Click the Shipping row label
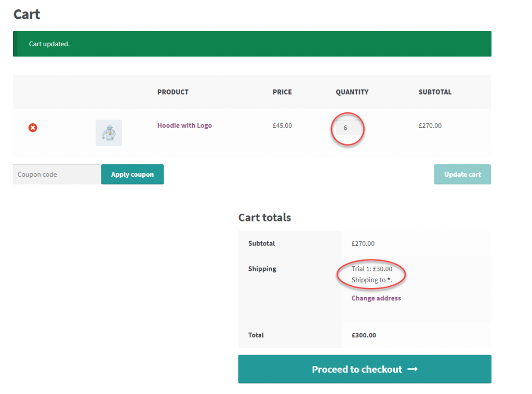 pos(262,269)
